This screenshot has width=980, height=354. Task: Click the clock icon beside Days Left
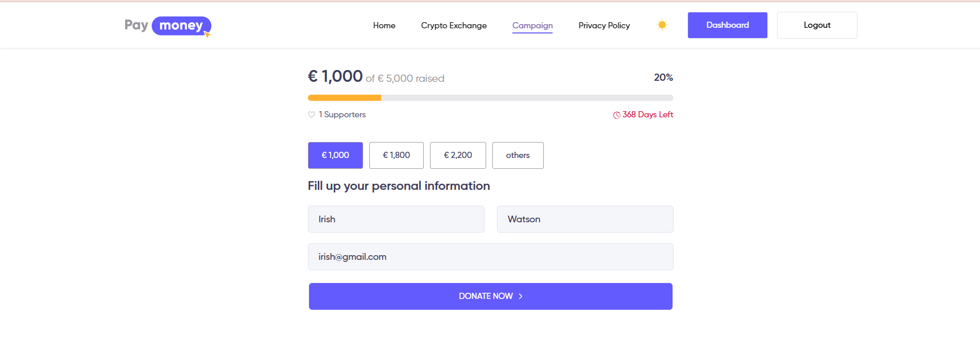pyautogui.click(x=616, y=115)
